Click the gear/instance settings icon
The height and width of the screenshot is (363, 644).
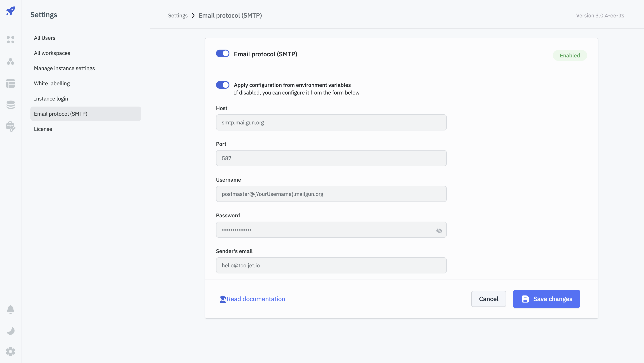(x=11, y=352)
